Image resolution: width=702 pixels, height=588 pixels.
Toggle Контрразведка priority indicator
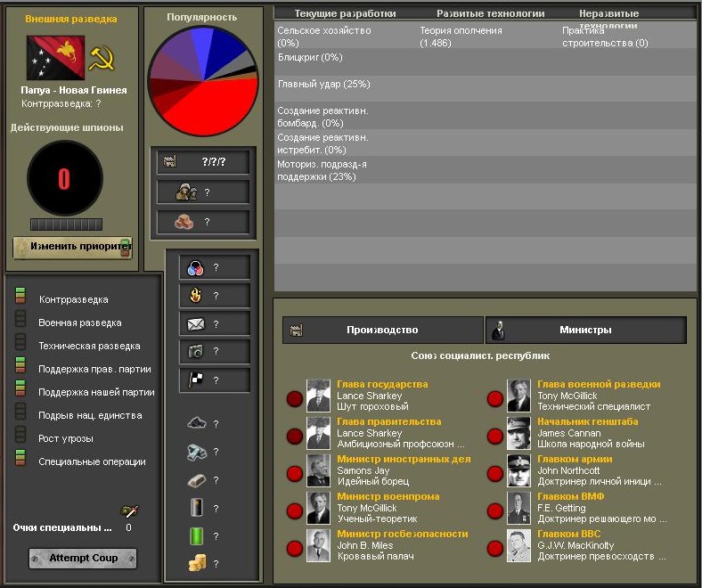(20, 296)
